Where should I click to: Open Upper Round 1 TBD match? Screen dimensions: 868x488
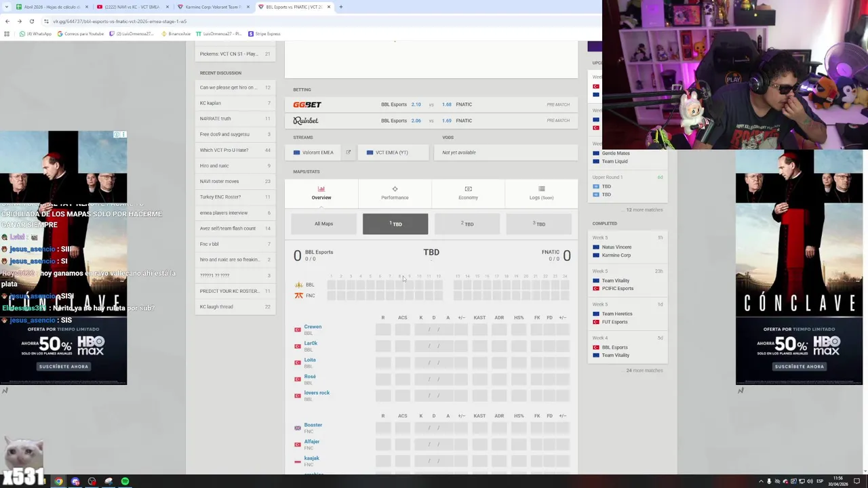627,186
